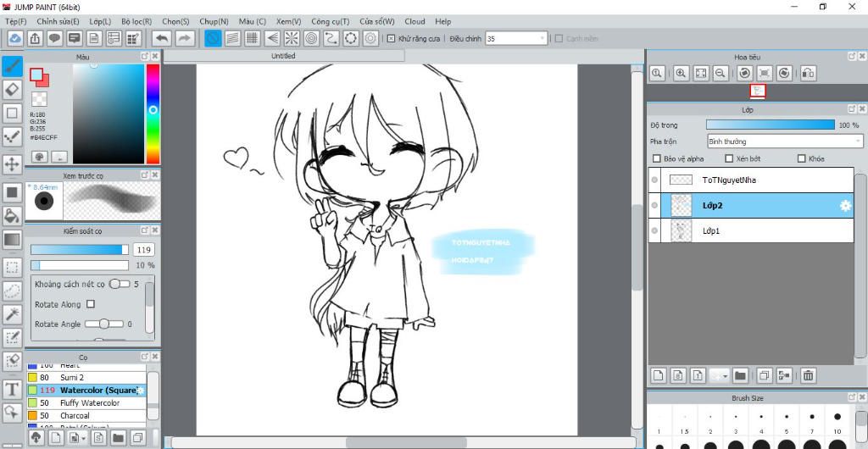Enable Bảo vệ alpha checkbox
Viewport: 868px width, 449px height.
[x=657, y=158]
